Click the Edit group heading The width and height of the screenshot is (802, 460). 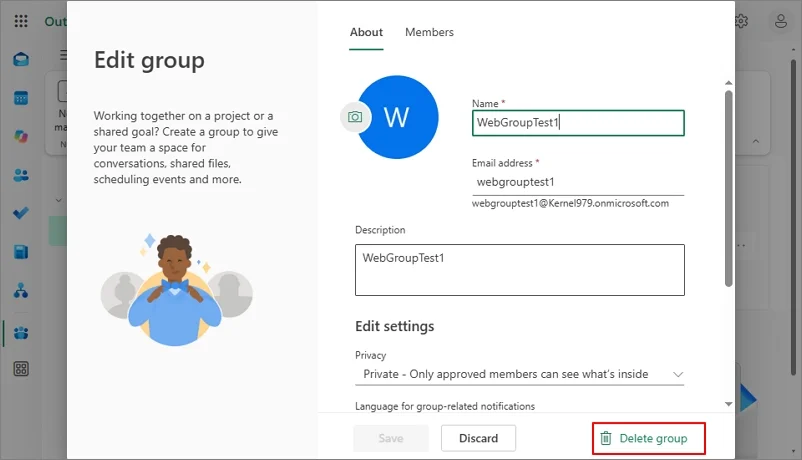(x=149, y=60)
